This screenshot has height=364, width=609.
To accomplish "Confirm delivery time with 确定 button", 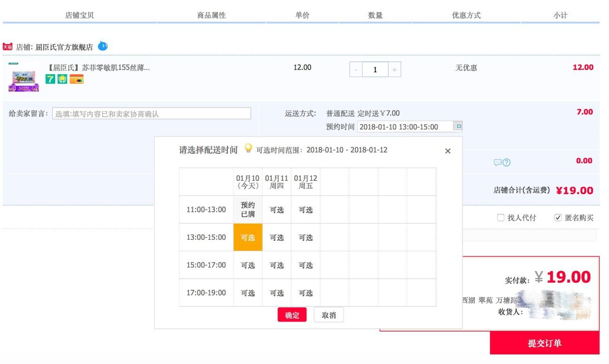I will (292, 315).
